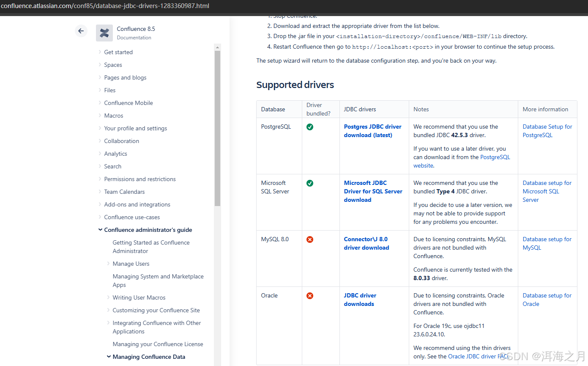The image size is (588, 366).
Task: Open the PostgreSQL website link in Notes
Action: tap(495, 157)
